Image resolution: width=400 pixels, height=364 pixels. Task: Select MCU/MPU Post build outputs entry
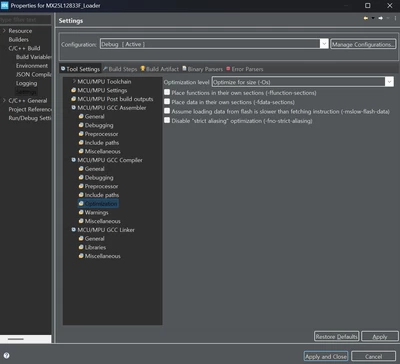click(115, 99)
